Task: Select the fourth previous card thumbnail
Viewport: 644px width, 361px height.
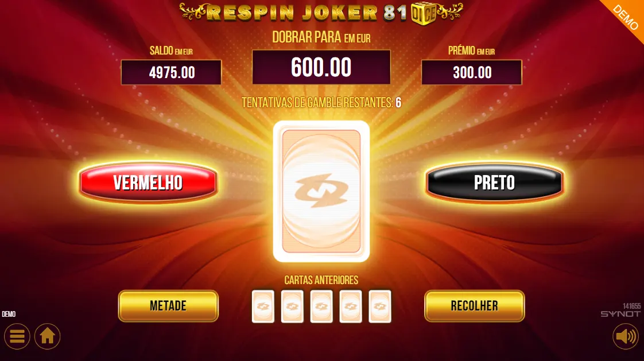Action: pyautogui.click(x=351, y=306)
